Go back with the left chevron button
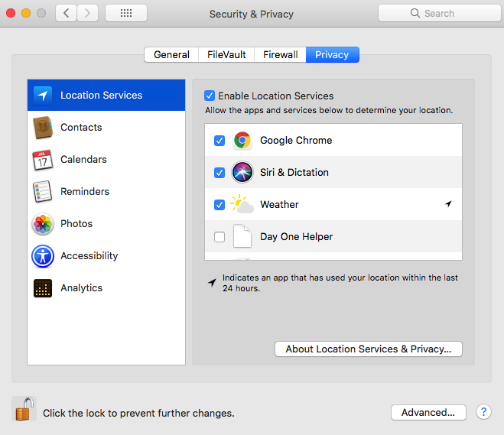 tap(67, 13)
